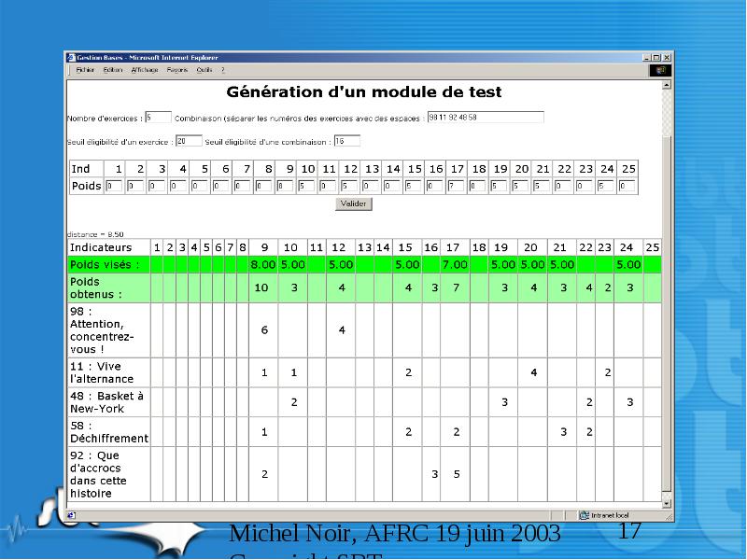
Task: Click the Combinaison input field
Action: pos(486,118)
